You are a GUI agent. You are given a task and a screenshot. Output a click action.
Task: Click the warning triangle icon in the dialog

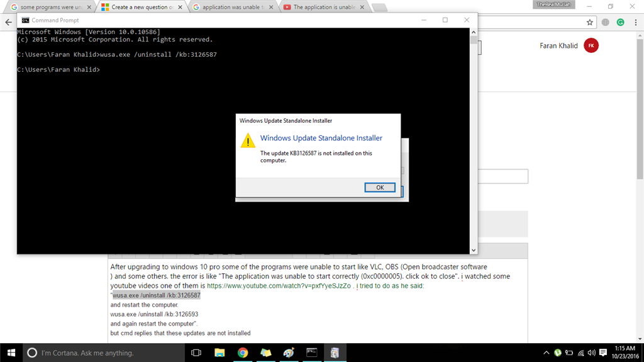[x=248, y=140]
